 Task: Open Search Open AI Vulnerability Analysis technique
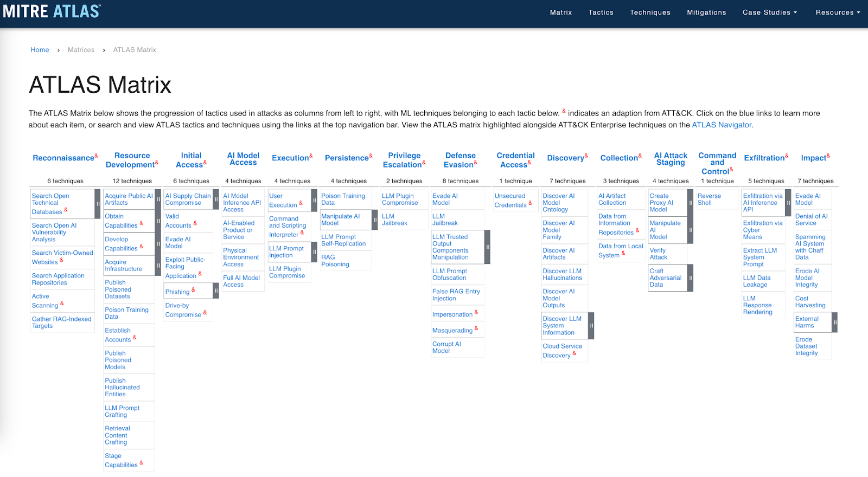click(x=54, y=233)
